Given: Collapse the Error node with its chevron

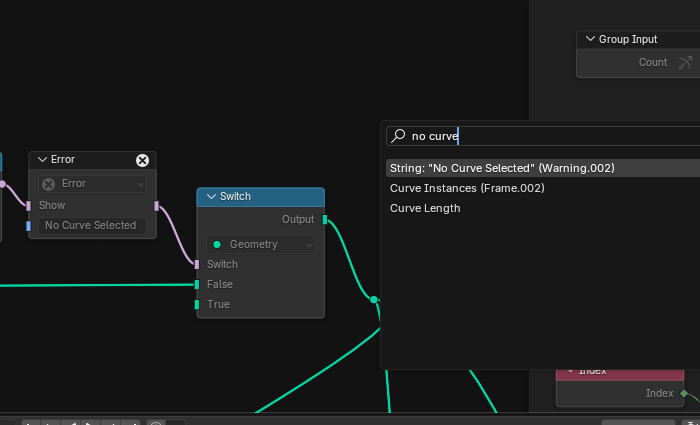Looking at the screenshot, I should pyautogui.click(x=42, y=160).
